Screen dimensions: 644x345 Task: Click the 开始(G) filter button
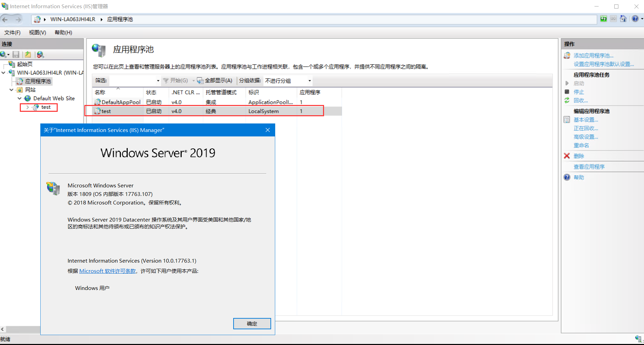pos(176,81)
